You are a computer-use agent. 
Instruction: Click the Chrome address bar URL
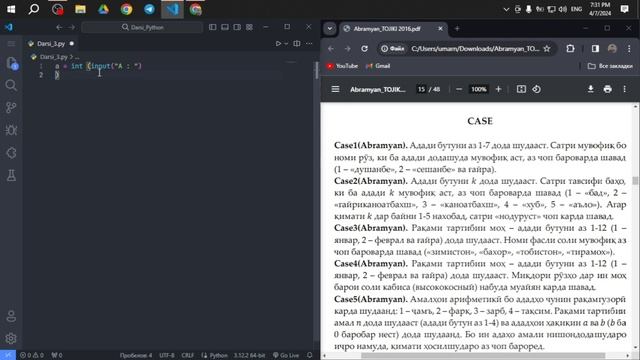tap(475, 49)
